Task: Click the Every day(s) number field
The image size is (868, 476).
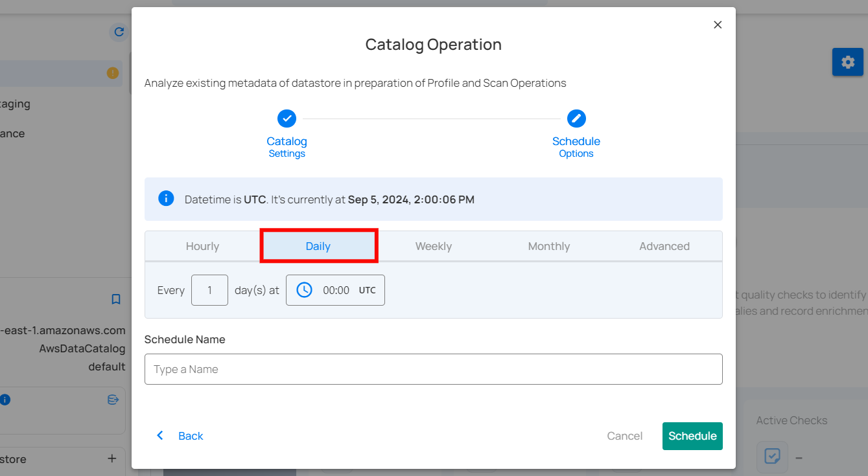Action: click(209, 290)
